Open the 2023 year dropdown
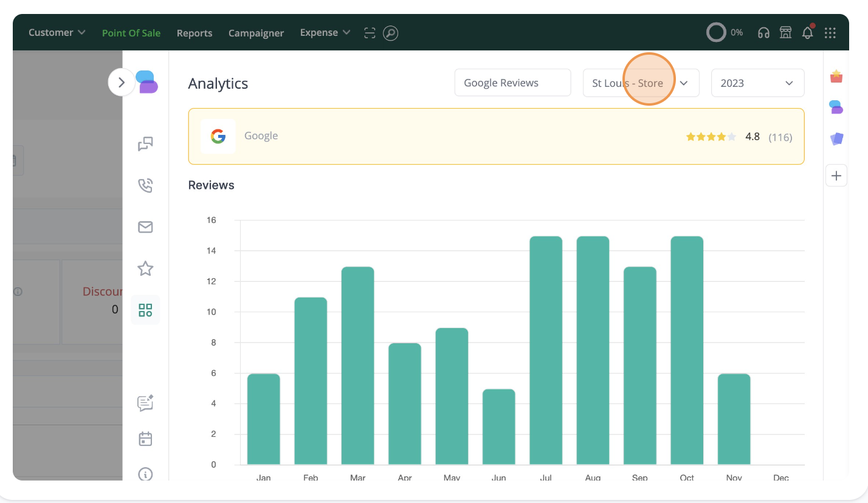868x503 pixels. pos(757,83)
